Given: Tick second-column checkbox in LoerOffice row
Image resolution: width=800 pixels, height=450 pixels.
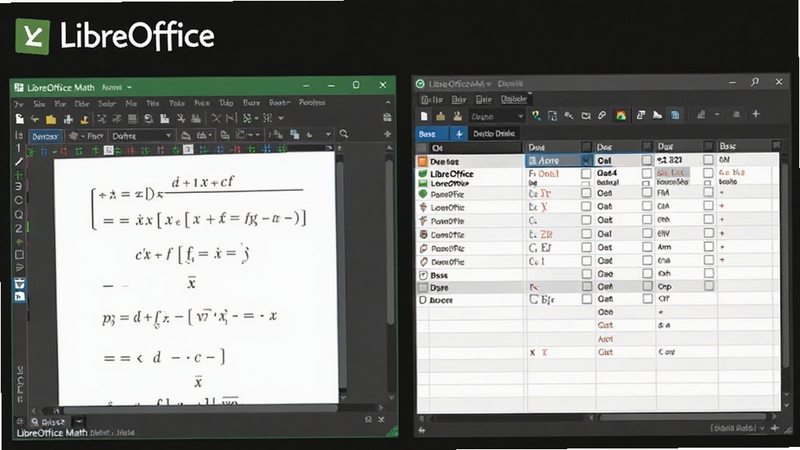Looking at the screenshot, I should (586, 207).
